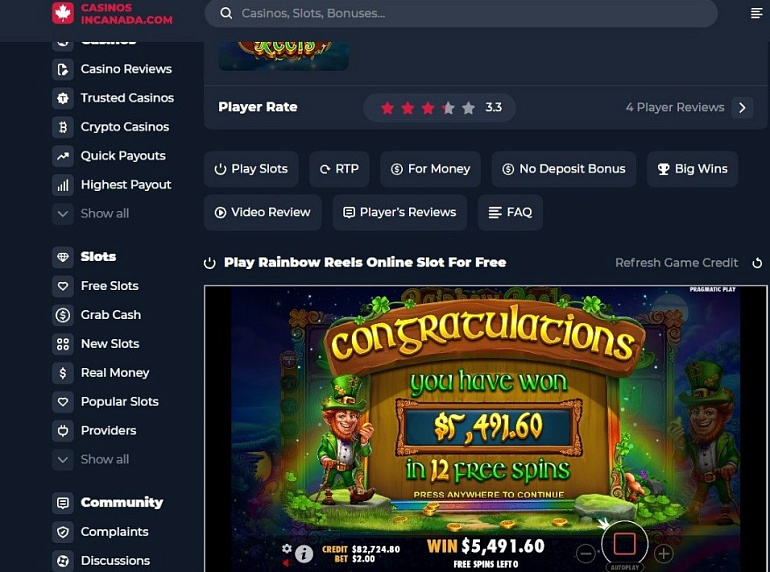This screenshot has width=770, height=572.
Task: Open the Video Review button
Action: coord(263,212)
